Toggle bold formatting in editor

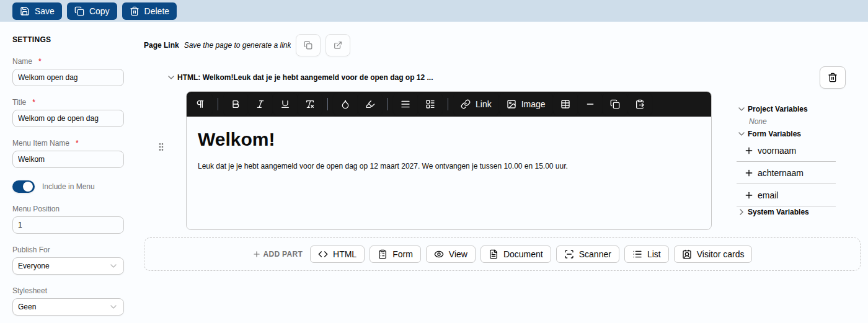click(x=236, y=104)
